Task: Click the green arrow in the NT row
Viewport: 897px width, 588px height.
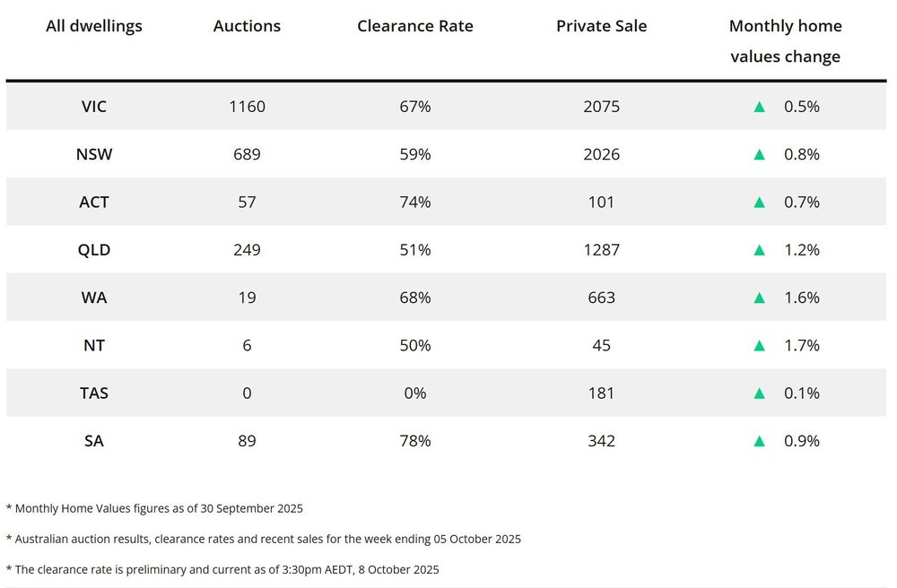Action: click(x=759, y=346)
